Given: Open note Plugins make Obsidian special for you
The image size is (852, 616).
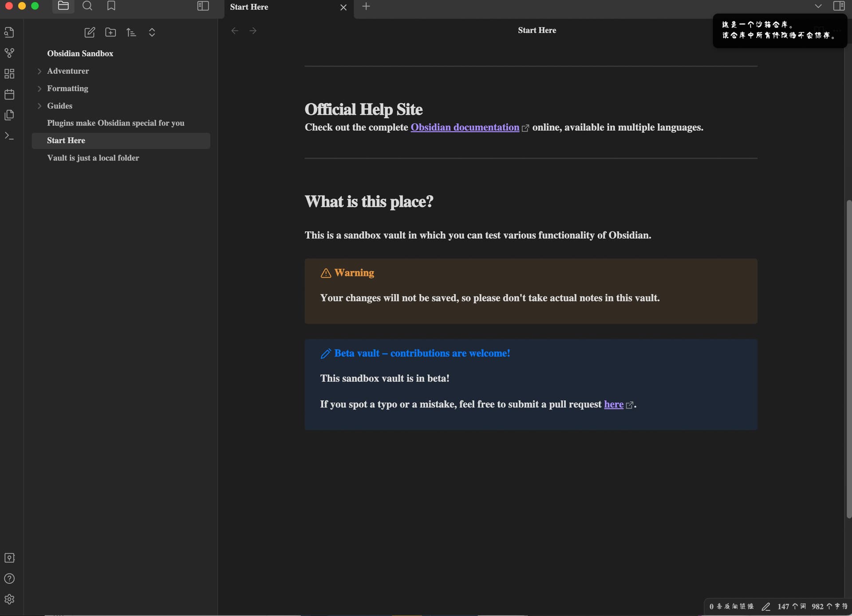Looking at the screenshot, I should pyautogui.click(x=116, y=123).
